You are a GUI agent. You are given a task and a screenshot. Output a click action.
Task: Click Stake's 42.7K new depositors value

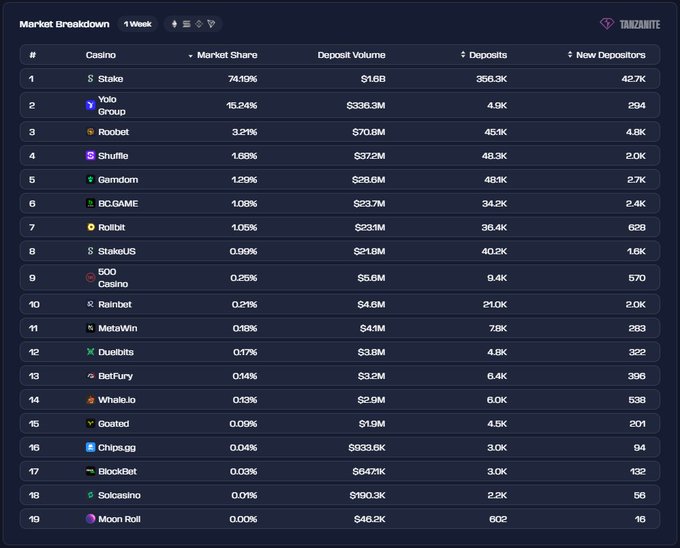click(x=633, y=79)
